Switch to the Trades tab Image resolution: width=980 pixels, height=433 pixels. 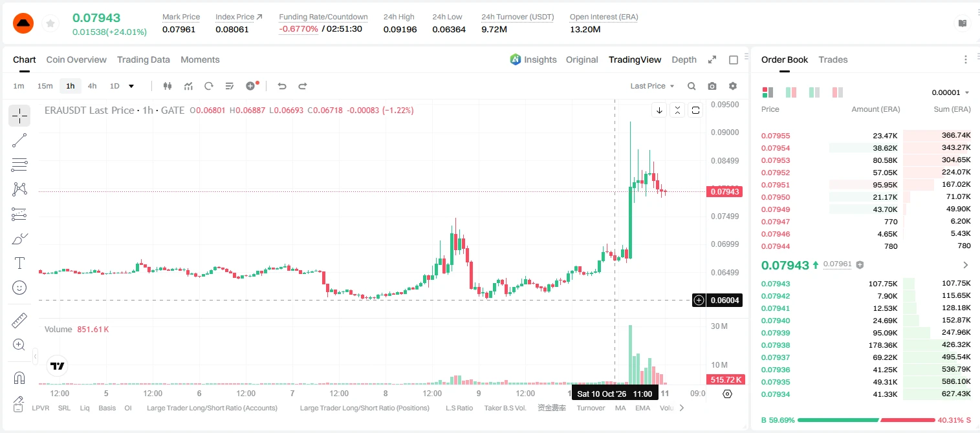(x=833, y=59)
